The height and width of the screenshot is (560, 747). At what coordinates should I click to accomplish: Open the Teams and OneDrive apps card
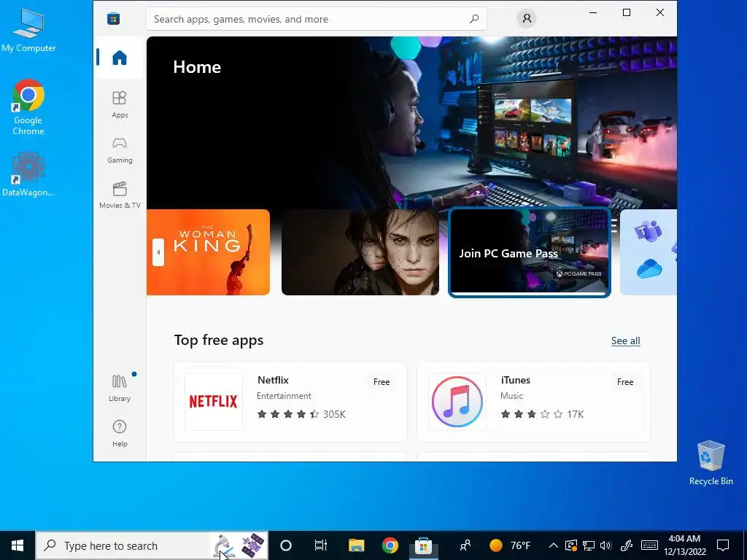pyautogui.click(x=649, y=252)
